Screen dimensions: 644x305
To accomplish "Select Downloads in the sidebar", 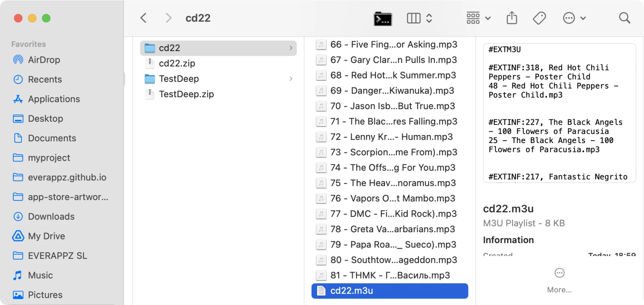I will tap(51, 217).
